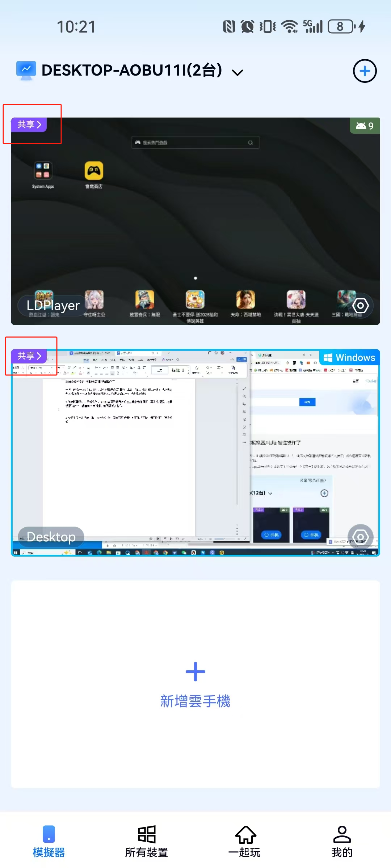Tap the blue plus above 新增雲手機
Viewport: 391px width, 868px height.
(195, 672)
